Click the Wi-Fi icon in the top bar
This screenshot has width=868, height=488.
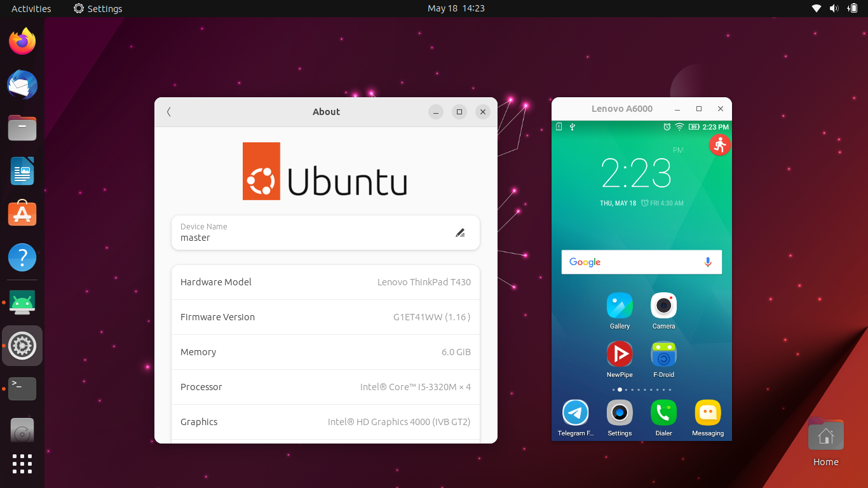click(817, 8)
